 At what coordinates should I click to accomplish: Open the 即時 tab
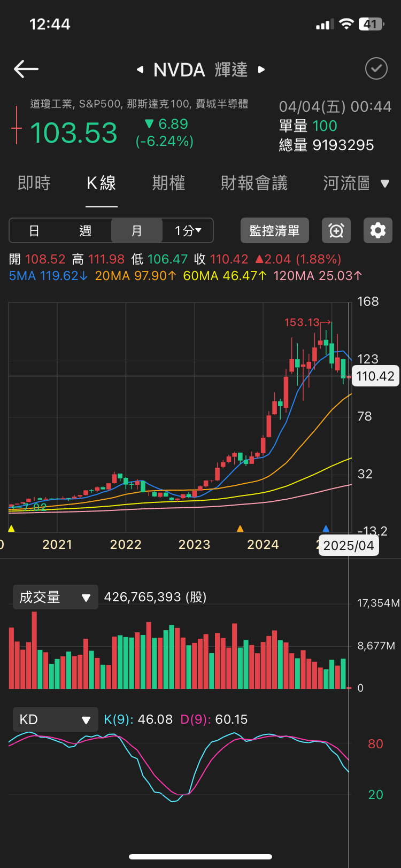point(34,183)
